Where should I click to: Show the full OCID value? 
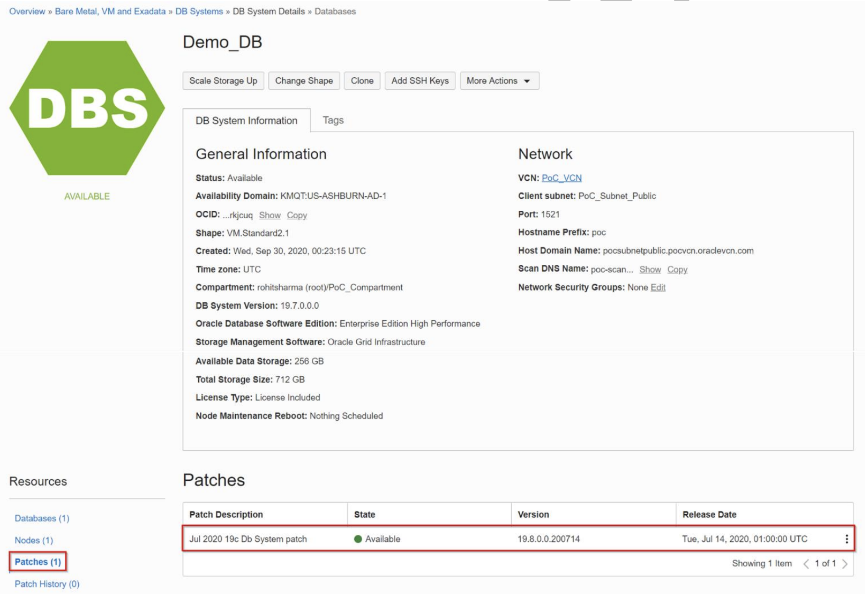270,215
